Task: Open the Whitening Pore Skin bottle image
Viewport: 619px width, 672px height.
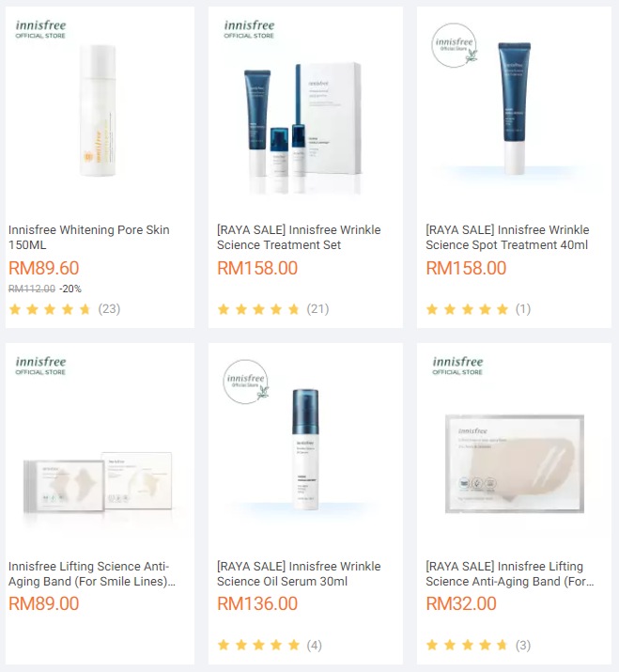Action: coord(98,111)
